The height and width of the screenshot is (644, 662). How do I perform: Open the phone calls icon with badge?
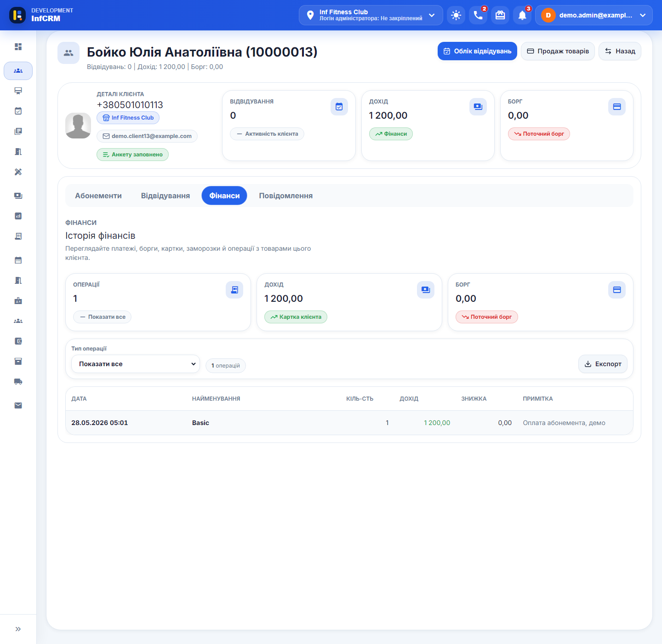478,15
